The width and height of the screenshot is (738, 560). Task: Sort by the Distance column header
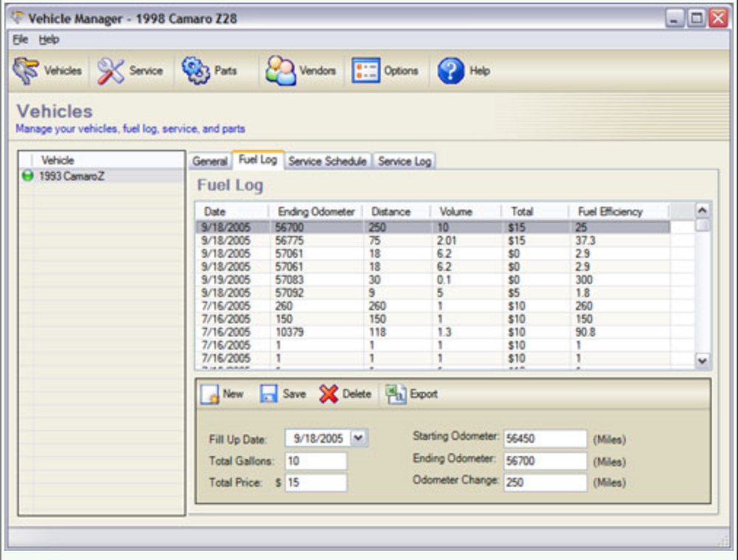point(396,212)
